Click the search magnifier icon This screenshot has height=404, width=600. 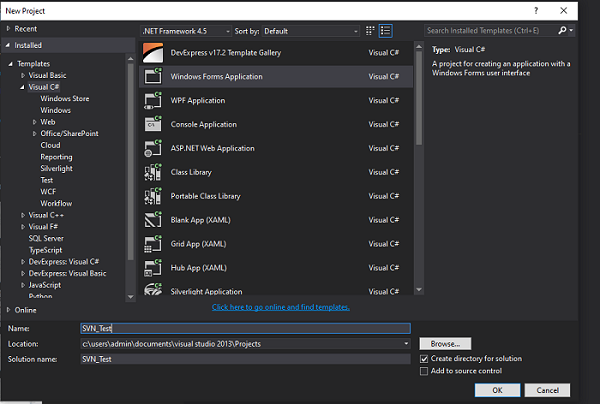[568, 31]
